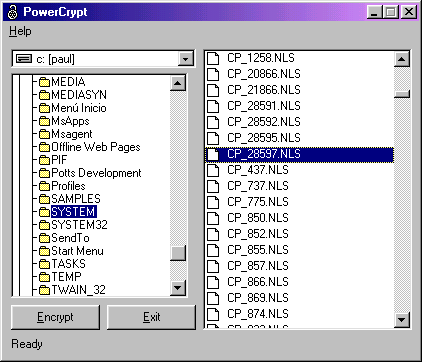Click the SYSTEM32 folder icon
422x362 pixels.
pyautogui.click(x=44, y=225)
